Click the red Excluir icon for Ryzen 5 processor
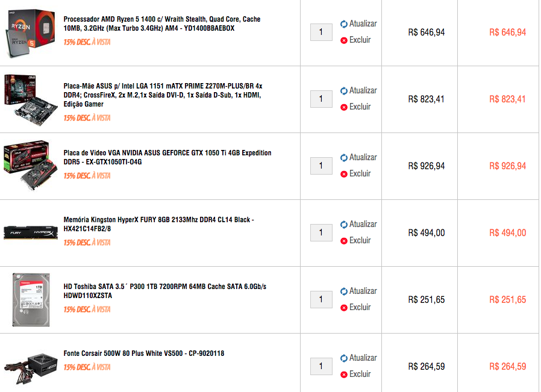This screenshot has width=541, height=392. 343,40
